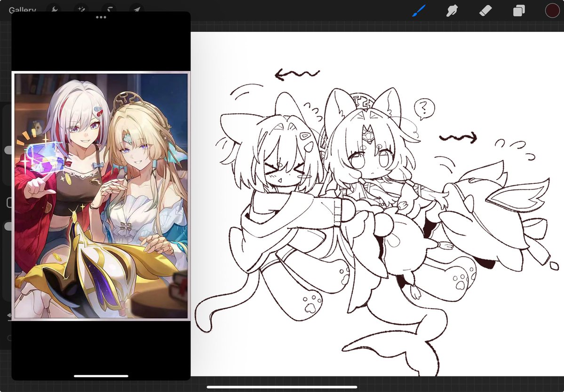The height and width of the screenshot is (392, 564).
Task: Click the brush opacity slider handle in sidebar
Action: (8, 226)
